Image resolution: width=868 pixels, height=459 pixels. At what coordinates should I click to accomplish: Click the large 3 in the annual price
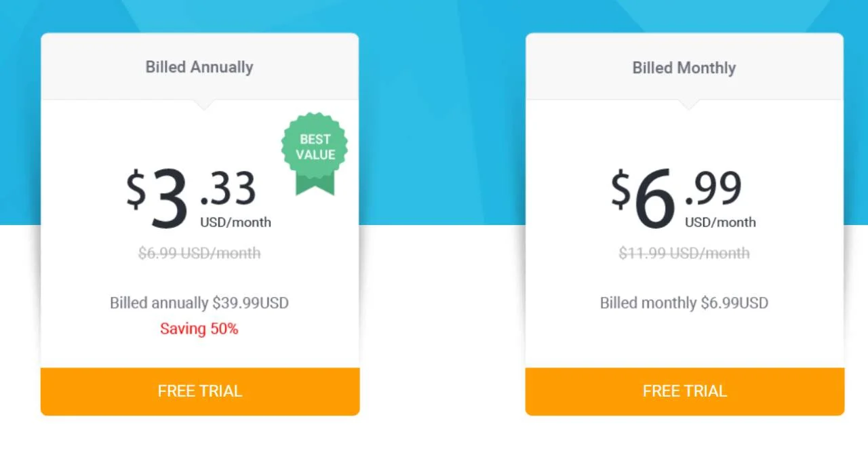coord(170,198)
